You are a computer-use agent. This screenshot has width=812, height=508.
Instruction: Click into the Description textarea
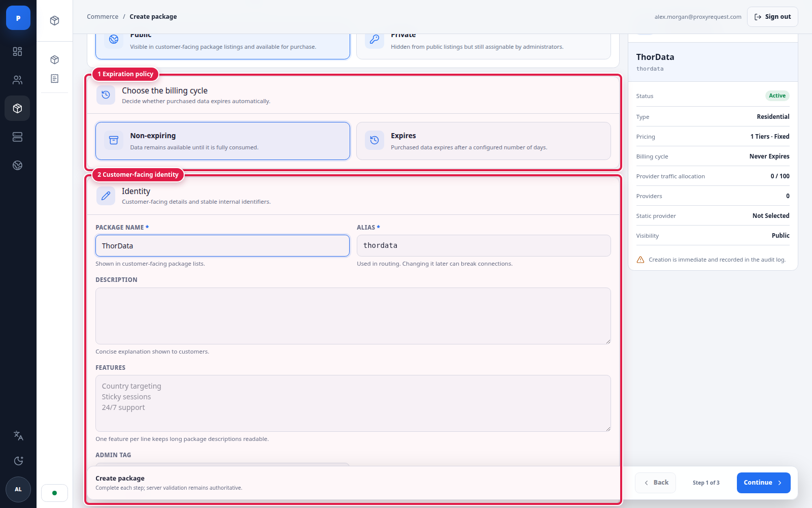tap(353, 316)
